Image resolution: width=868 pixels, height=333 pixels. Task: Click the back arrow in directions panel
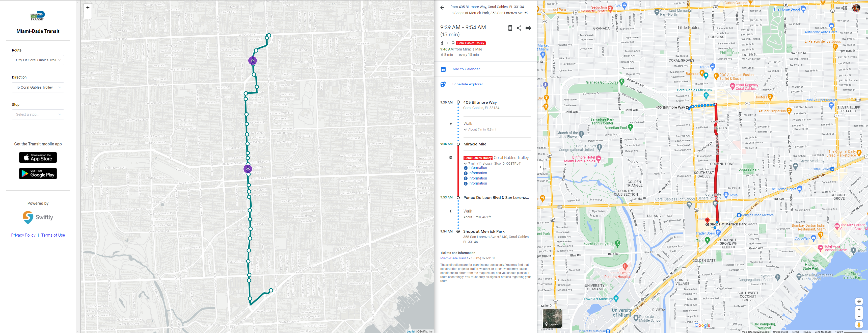click(442, 7)
